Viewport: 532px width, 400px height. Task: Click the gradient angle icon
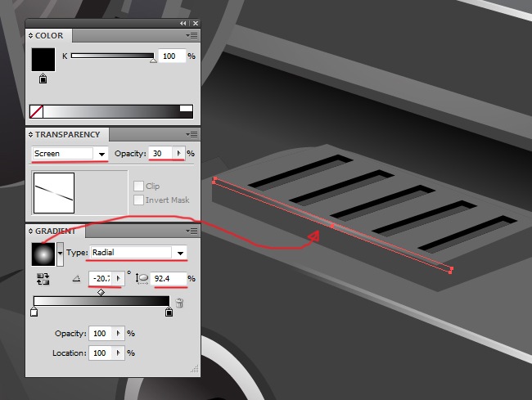pyautogui.click(x=77, y=279)
